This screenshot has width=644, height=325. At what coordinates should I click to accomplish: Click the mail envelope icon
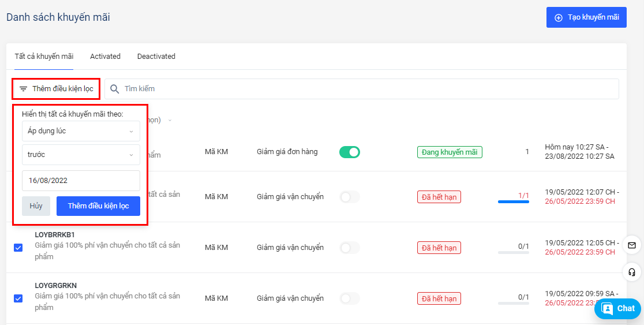632,245
